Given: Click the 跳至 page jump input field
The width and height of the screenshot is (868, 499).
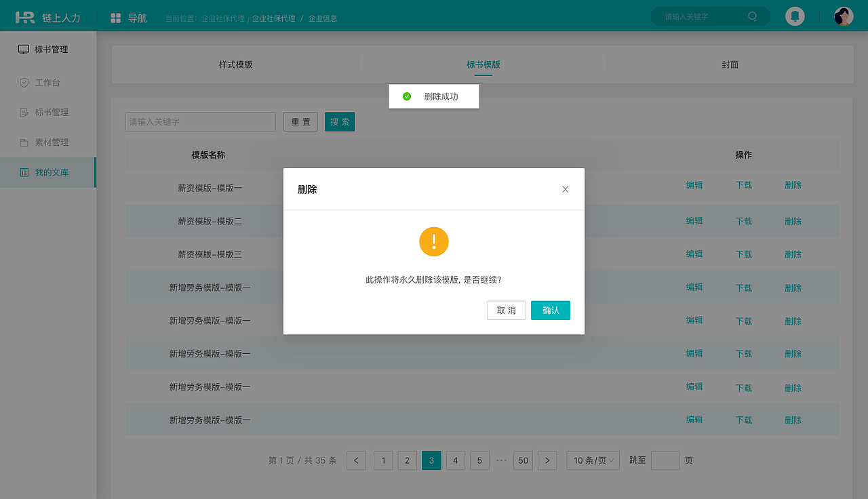Looking at the screenshot, I should click(x=665, y=460).
